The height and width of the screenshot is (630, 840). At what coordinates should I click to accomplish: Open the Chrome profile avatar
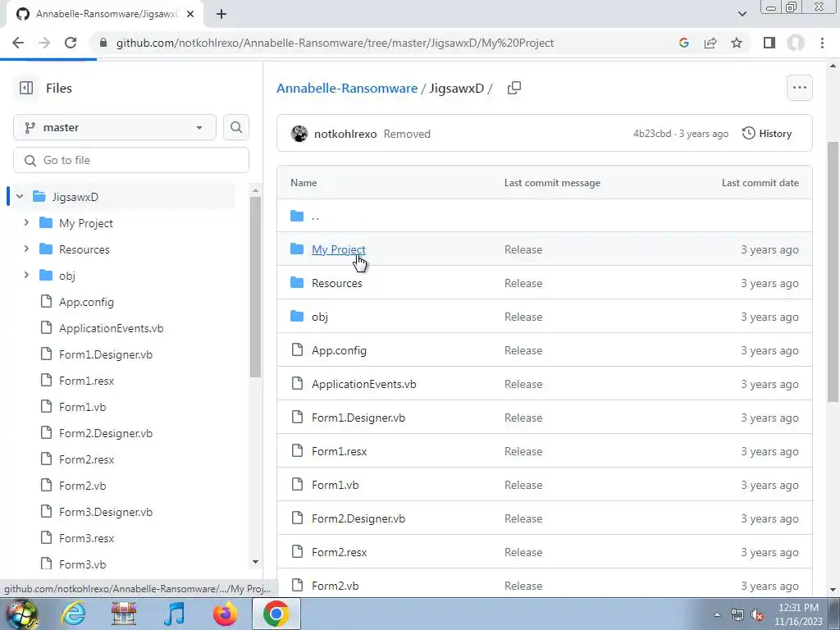point(796,43)
